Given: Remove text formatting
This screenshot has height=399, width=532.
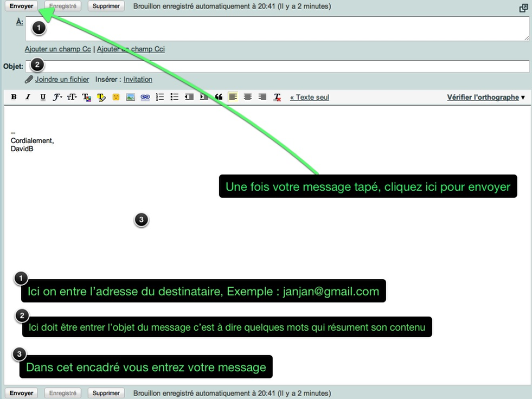Looking at the screenshot, I should (x=277, y=97).
